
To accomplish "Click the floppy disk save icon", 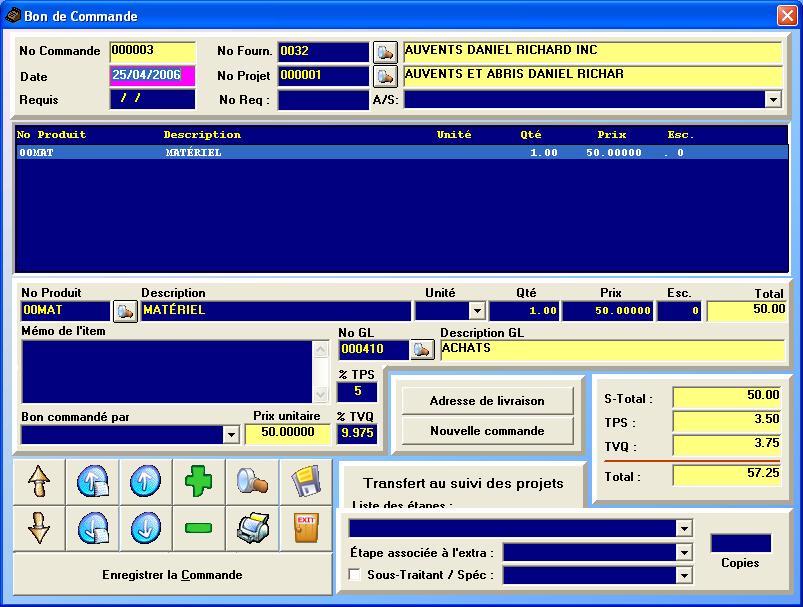I will coord(305,482).
